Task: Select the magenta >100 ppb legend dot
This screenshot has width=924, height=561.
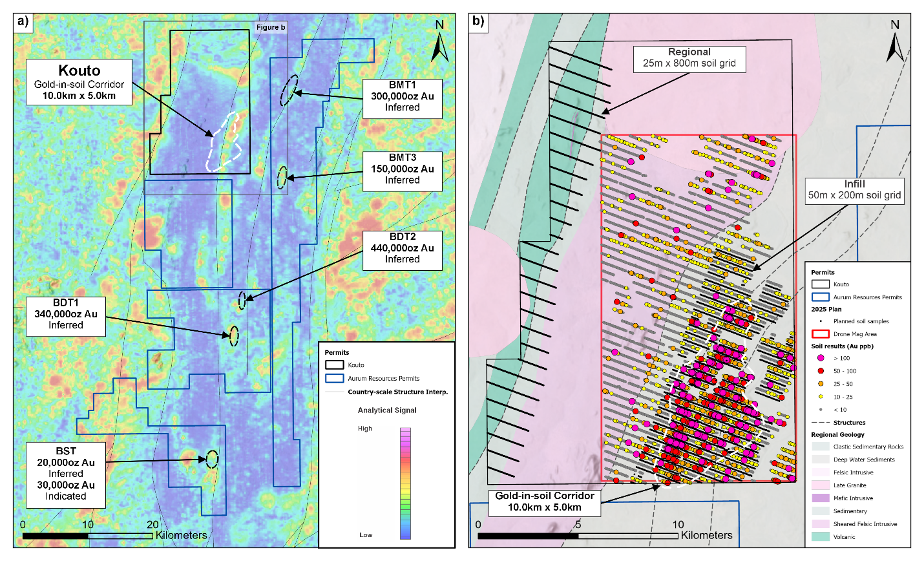Action: pyautogui.click(x=821, y=358)
